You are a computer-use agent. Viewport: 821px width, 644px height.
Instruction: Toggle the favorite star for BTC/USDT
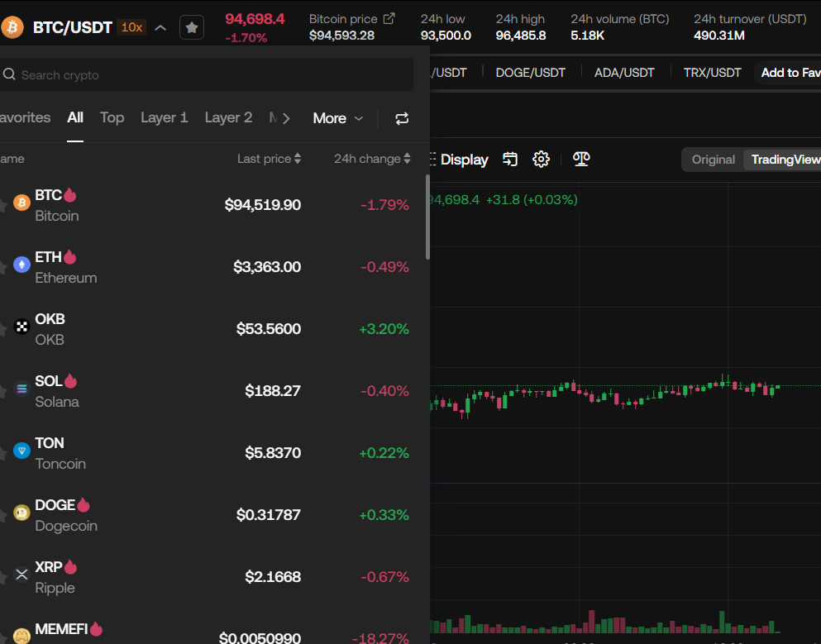pyautogui.click(x=192, y=27)
